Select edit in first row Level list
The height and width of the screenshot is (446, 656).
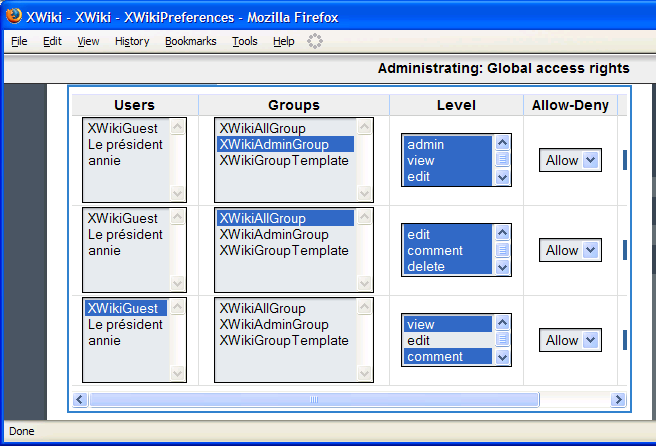pyautogui.click(x=448, y=177)
